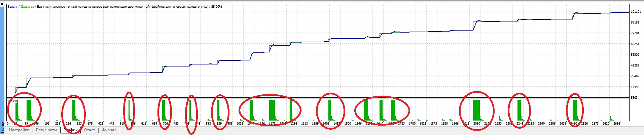The width and height of the screenshot is (644, 136).
Task: Click the volume bar above trade 706
Action: (x=164, y=110)
